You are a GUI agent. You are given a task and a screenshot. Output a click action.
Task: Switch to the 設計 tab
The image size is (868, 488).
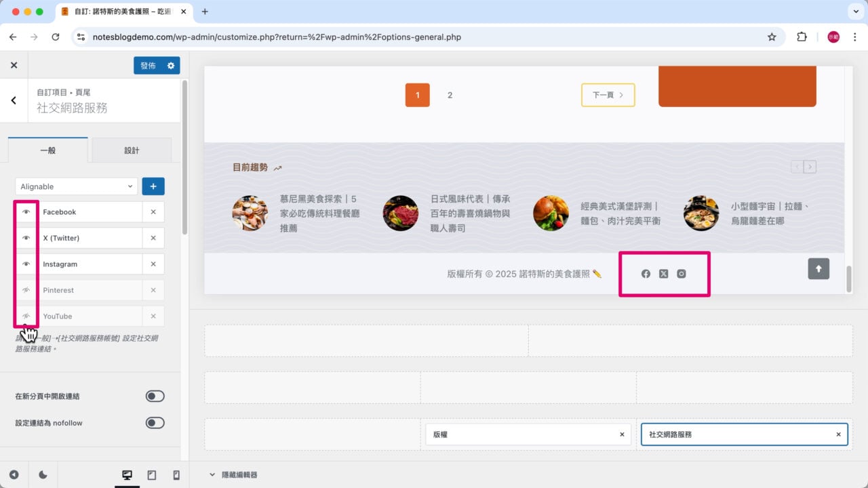(x=131, y=150)
